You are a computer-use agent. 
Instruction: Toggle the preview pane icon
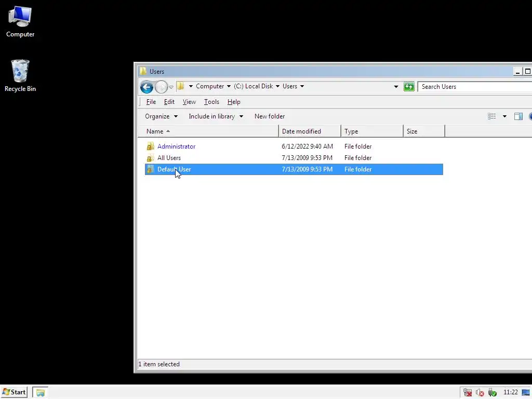[x=518, y=116]
